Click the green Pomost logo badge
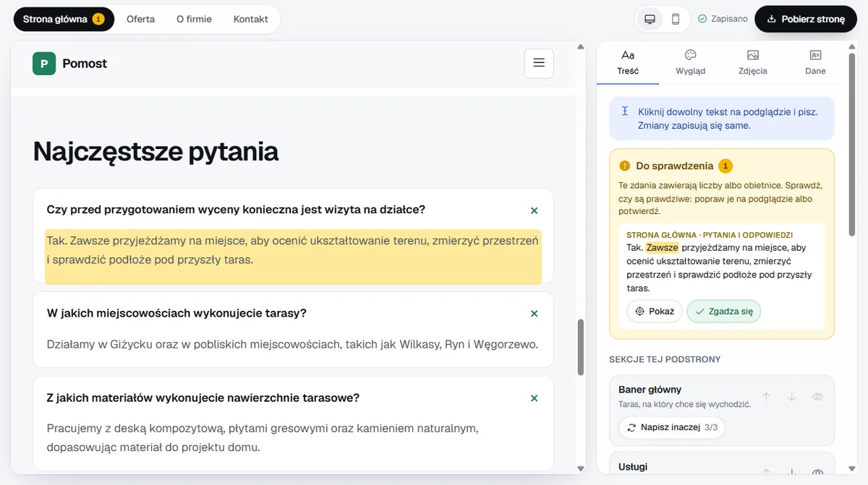868x485 pixels. [x=44, y=64]
